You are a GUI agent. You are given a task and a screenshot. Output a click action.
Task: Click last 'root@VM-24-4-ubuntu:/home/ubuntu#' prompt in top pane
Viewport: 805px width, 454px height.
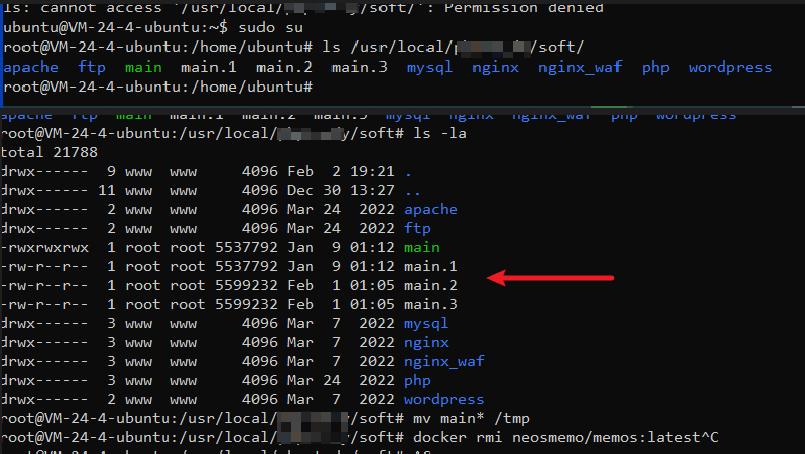158,87
